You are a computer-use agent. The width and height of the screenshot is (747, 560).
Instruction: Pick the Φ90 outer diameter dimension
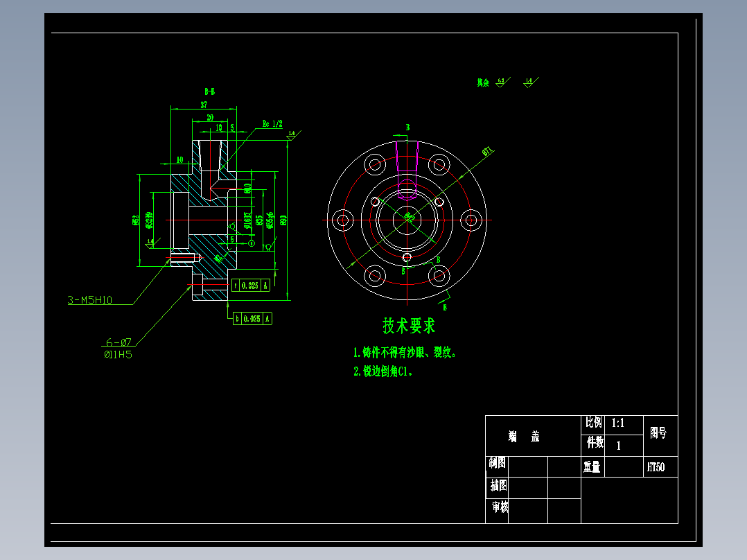(x=283, y=220)
